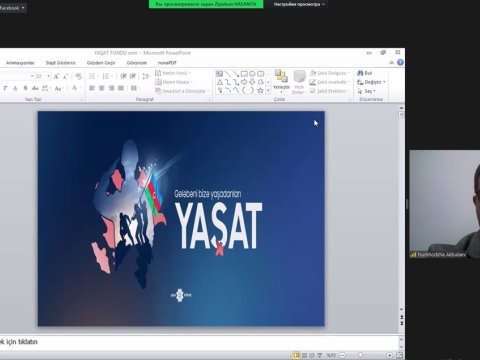Open the change case Aa menu
480x360 pixels.
pyautogui.click(x=59, y=88)
